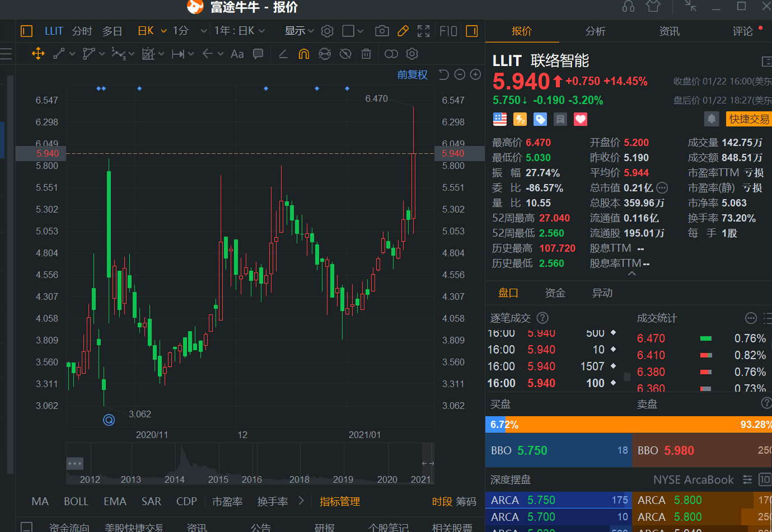The width and height of the screenshot is (772, 532).
Task: Toggle the magnet snap mode
Action: [x=304, y=54]
